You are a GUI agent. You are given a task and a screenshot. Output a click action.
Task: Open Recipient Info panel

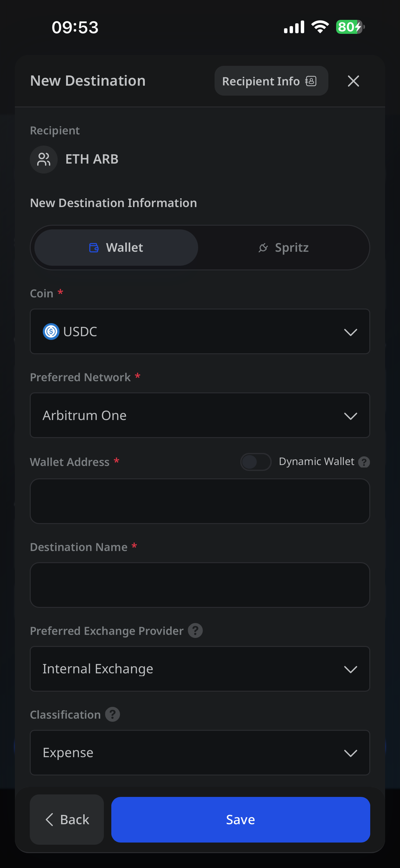(x=271, y=81)
